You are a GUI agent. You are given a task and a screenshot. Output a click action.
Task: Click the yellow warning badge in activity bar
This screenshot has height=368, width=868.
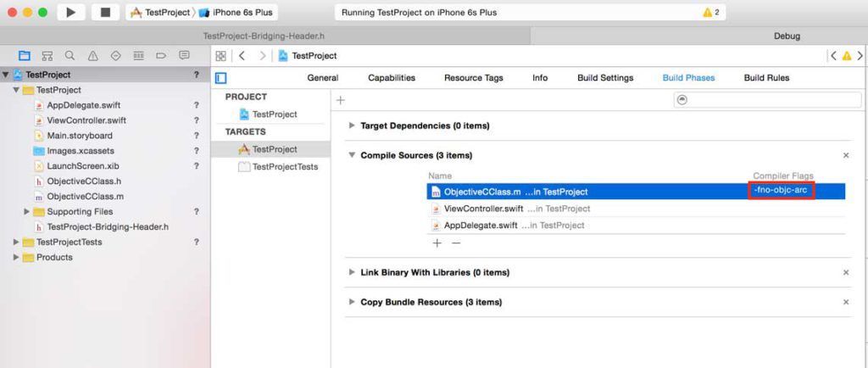point(711,12)
